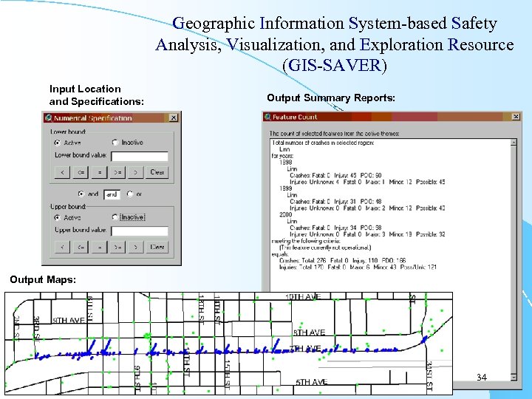Click the Feature Count scrollbar down arrow
Image resolution: width=532 pixels, height=399 pixels.
(x=514, y=377)
